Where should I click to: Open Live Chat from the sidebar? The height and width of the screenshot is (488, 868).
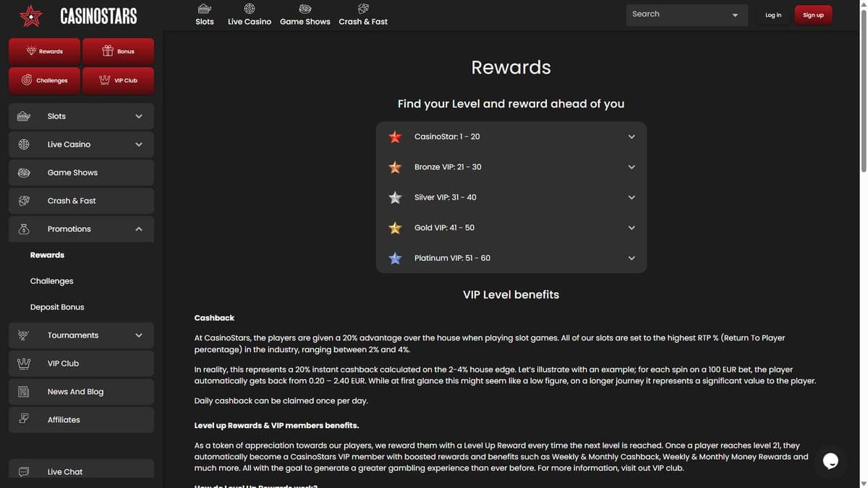tap(81, 469)
